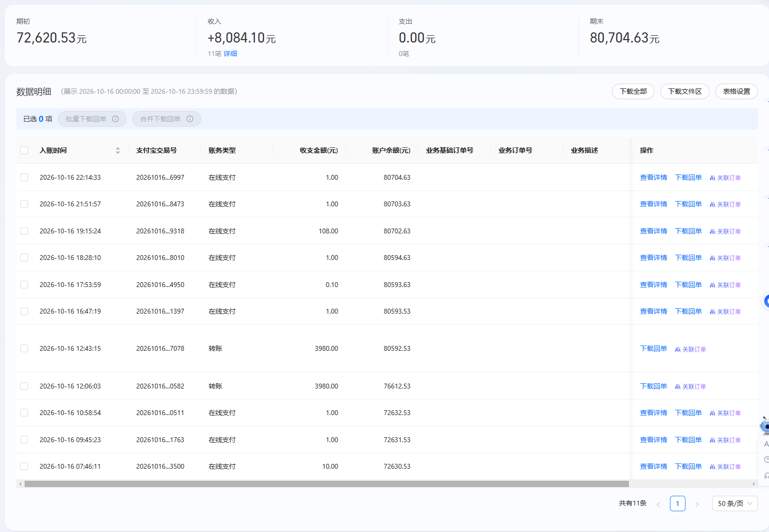Click the 下载全部 button

pyautogui.click(x=633, y=91)
